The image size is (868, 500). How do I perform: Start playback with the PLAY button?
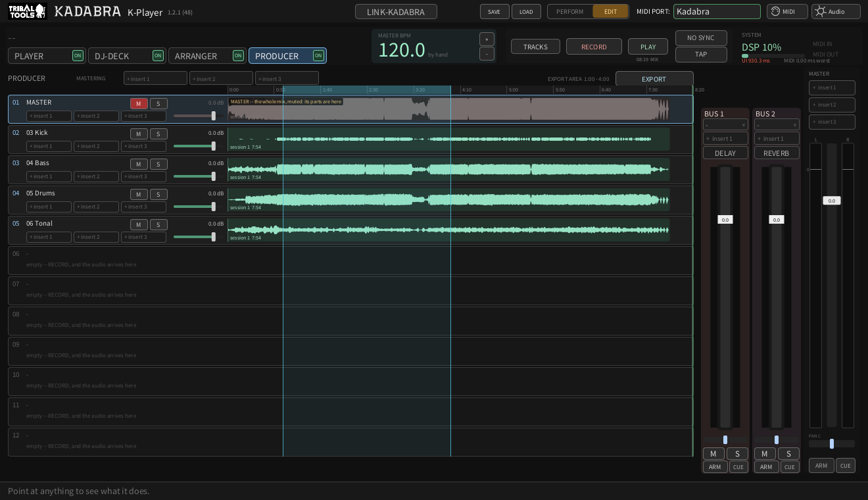coord(648,47)
